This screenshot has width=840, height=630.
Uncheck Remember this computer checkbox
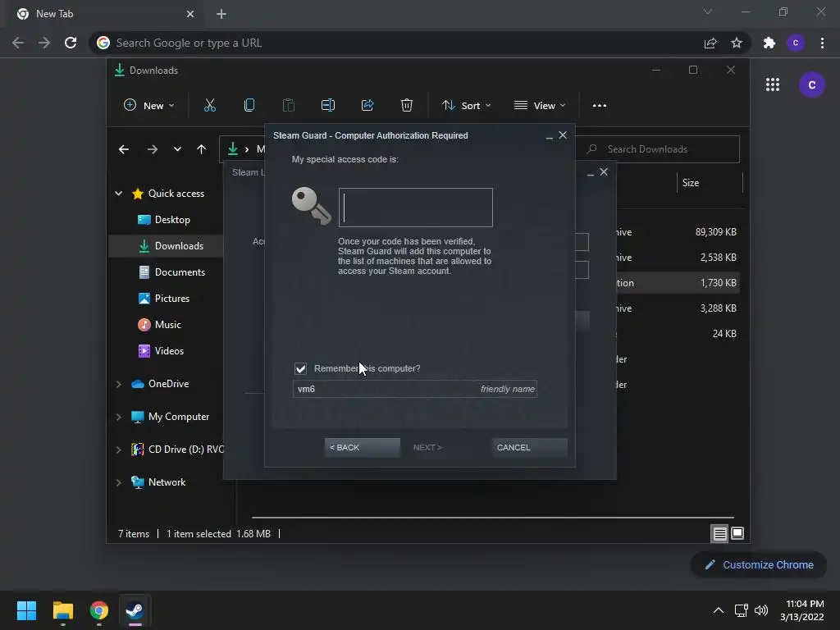tap(300, 368)
